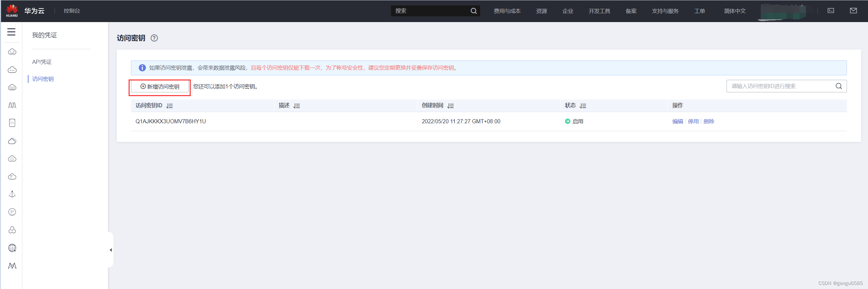Image resolution: width=868 pixels, height=289 pixels.
Task: Open the blurred user account menu
Action: pyautogui.click(x=784, y=12)
